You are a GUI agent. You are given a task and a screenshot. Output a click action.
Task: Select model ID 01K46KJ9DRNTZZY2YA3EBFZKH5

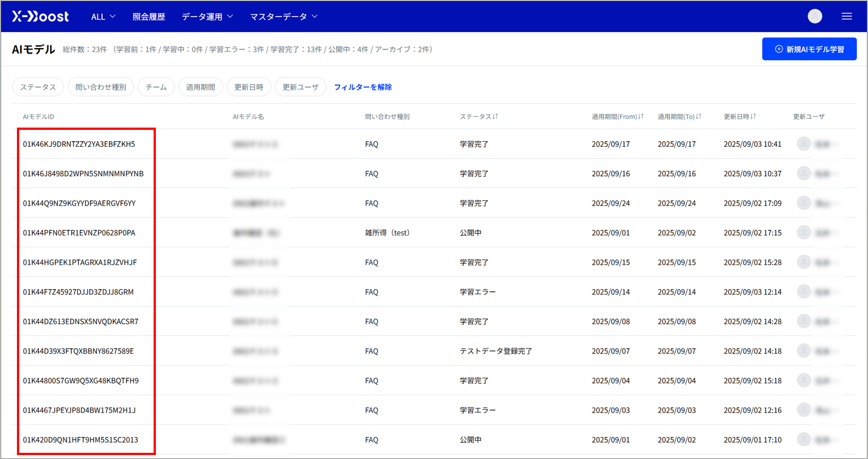[x=79, y=144]
